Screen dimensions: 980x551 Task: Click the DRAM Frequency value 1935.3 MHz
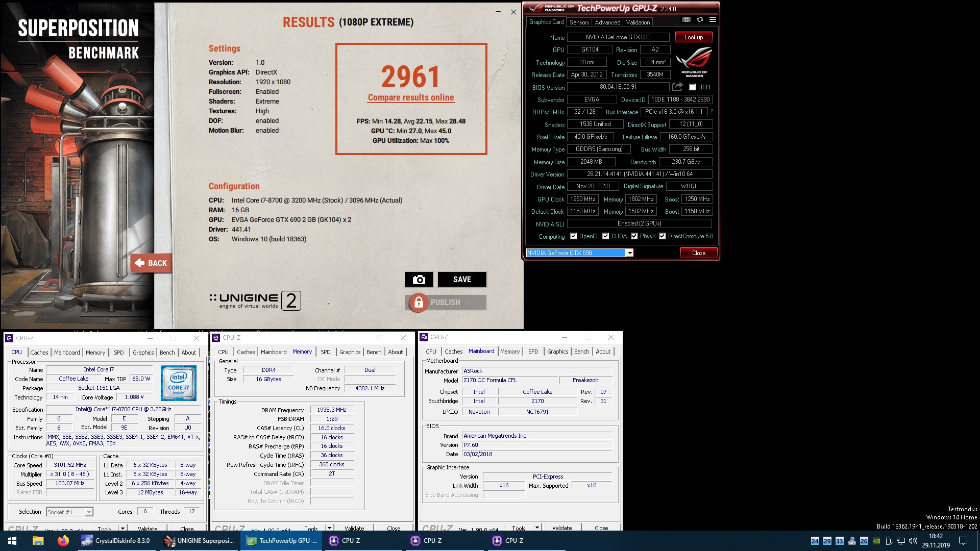pyautogui.click(x=332, y=410)
